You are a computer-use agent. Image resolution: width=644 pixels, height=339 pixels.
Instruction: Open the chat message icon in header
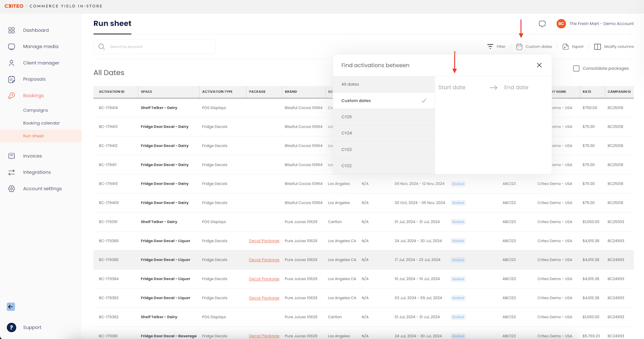point(542,24)
